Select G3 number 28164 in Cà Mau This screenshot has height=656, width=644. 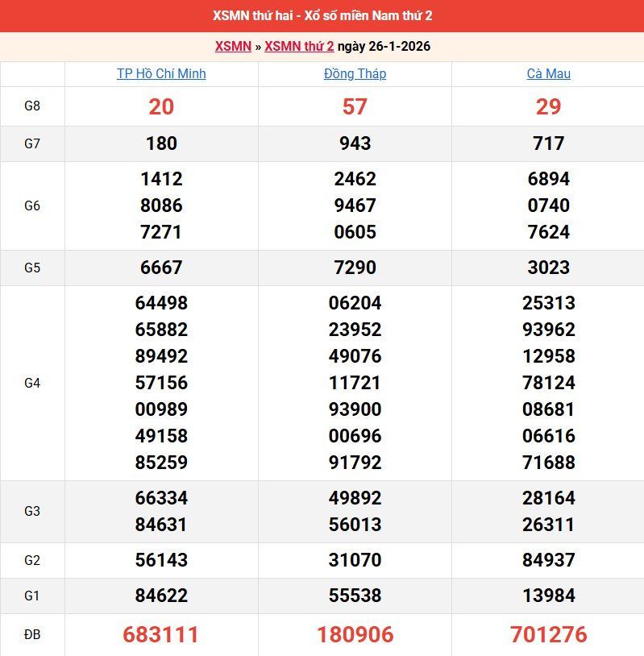coord(548,498)
